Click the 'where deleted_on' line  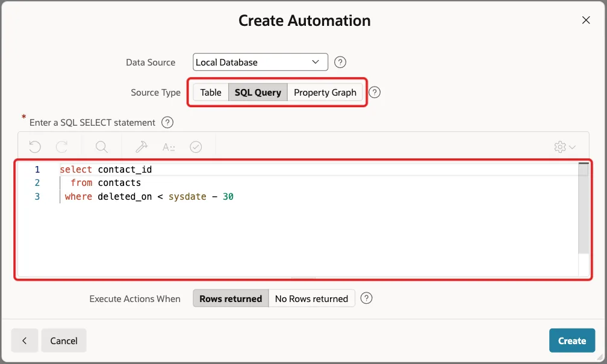[x=149, y=197]
